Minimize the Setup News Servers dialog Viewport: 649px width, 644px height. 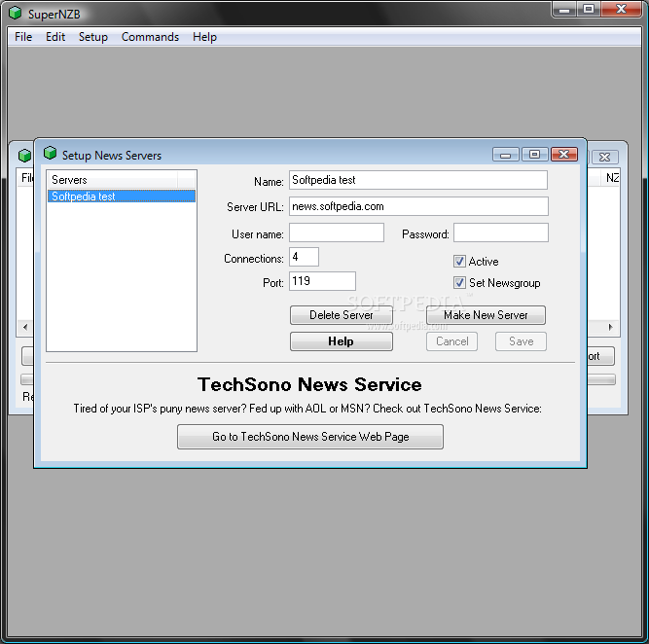pos(505,155)
